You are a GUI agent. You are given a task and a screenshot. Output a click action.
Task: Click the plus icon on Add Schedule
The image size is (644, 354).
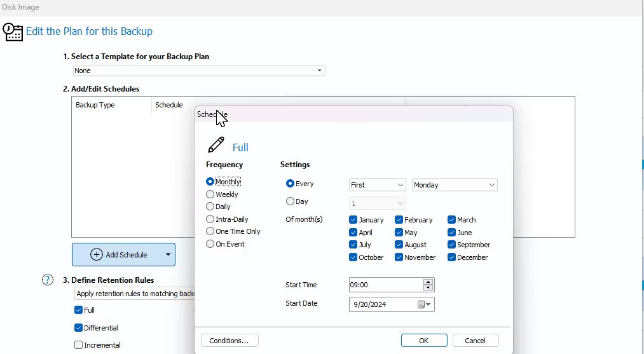pyautogui.click(x=97, y=255)
